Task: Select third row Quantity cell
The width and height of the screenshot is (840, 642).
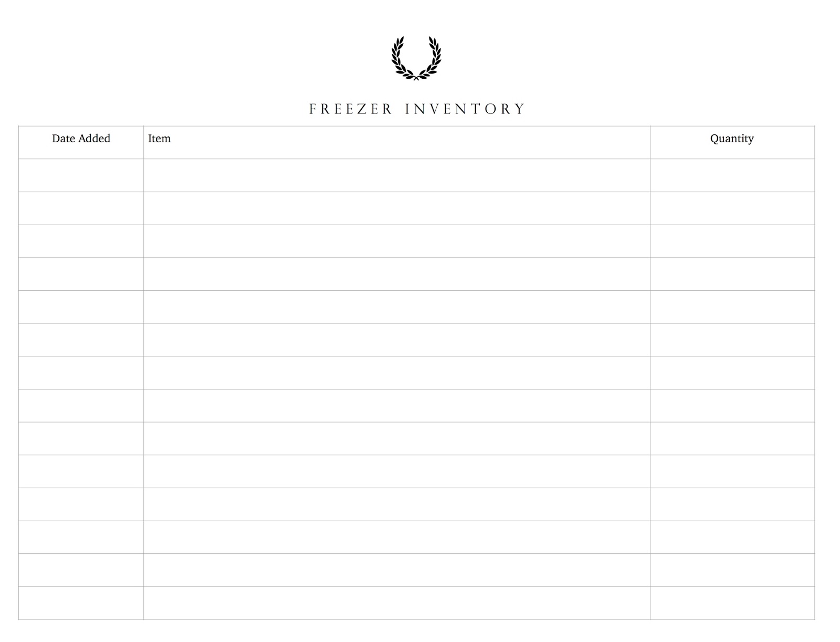Action: (732, 241)
